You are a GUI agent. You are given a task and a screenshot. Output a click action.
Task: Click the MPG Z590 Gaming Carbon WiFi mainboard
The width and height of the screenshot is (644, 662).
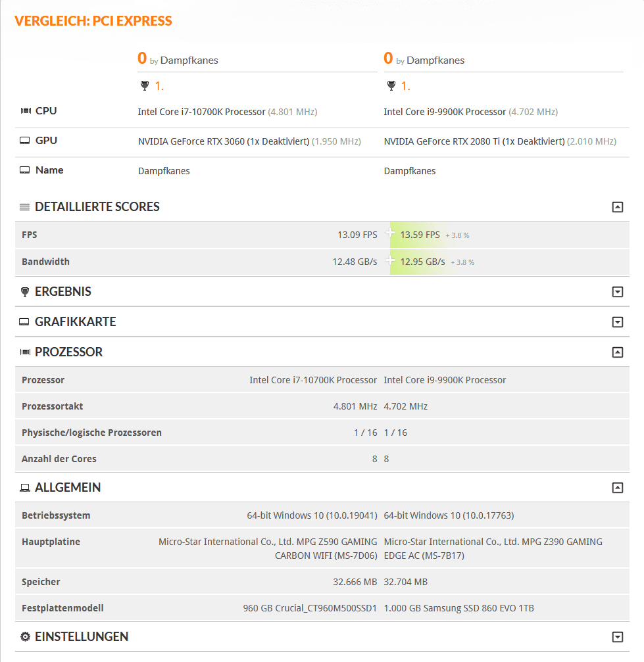[x=268, y=548]
